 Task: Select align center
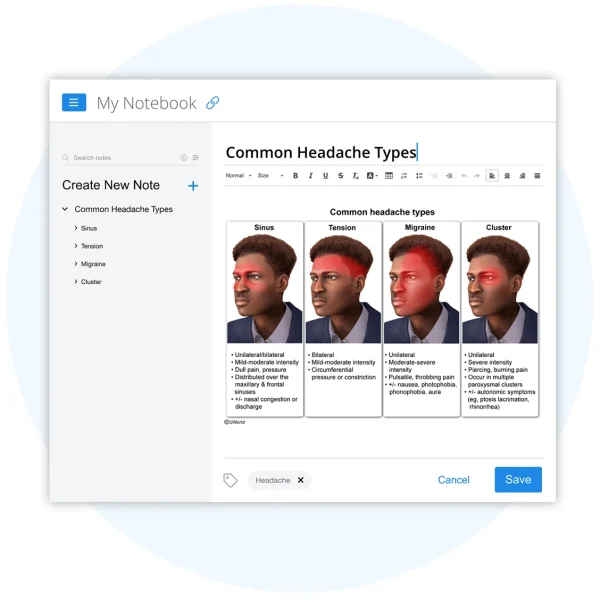tap(507, 176)
